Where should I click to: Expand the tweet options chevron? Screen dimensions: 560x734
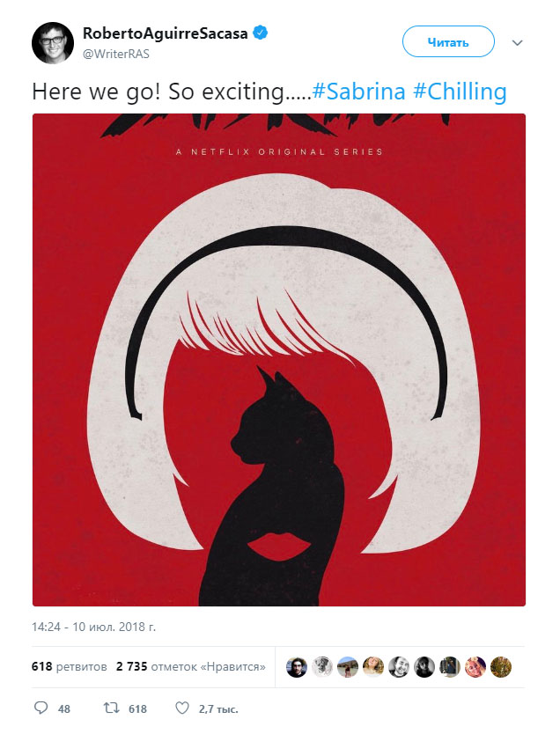tap(517, 43)
